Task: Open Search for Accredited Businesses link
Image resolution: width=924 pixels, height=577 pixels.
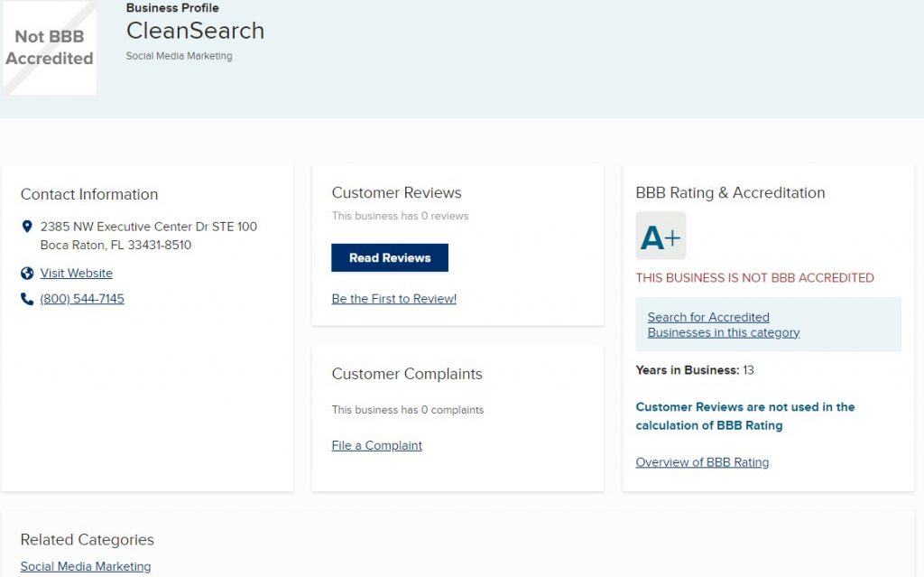Action: click(723, 325)
